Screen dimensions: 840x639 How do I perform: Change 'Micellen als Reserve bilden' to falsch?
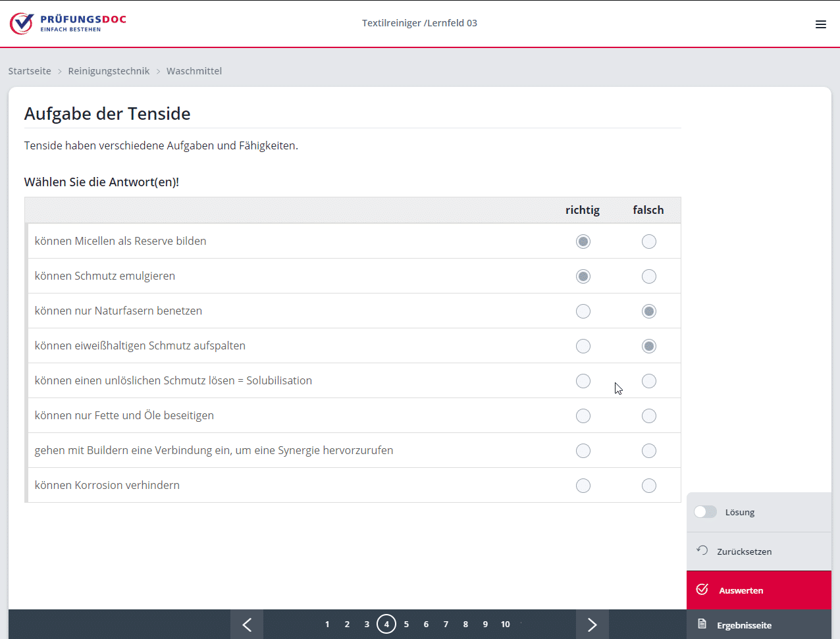(649, 242)
